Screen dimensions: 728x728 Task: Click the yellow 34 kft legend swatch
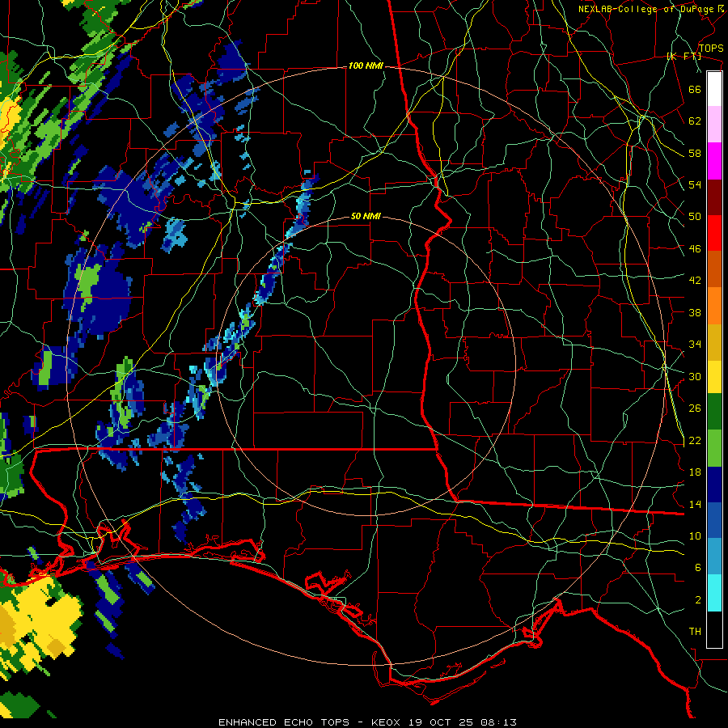(714, 377)
